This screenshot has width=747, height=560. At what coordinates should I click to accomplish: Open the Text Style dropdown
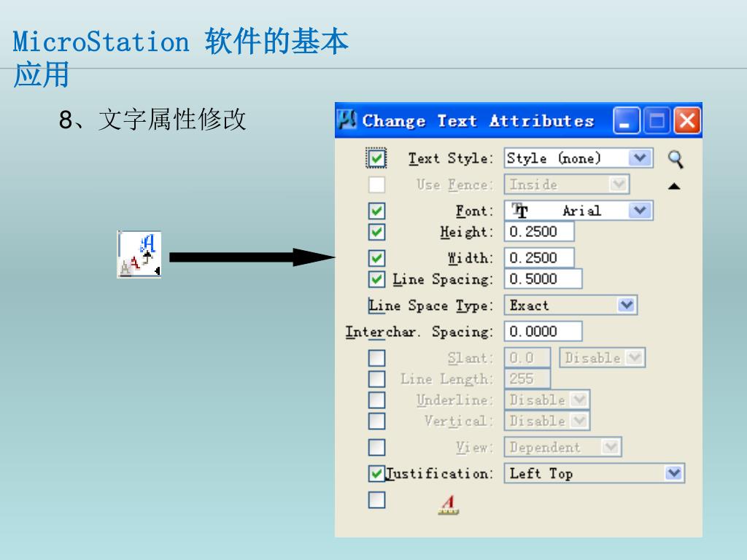tap(578, 158)
